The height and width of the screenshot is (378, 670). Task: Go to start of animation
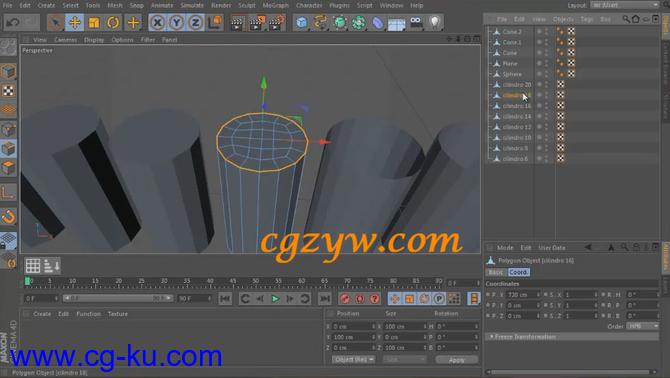click(225, 299)
